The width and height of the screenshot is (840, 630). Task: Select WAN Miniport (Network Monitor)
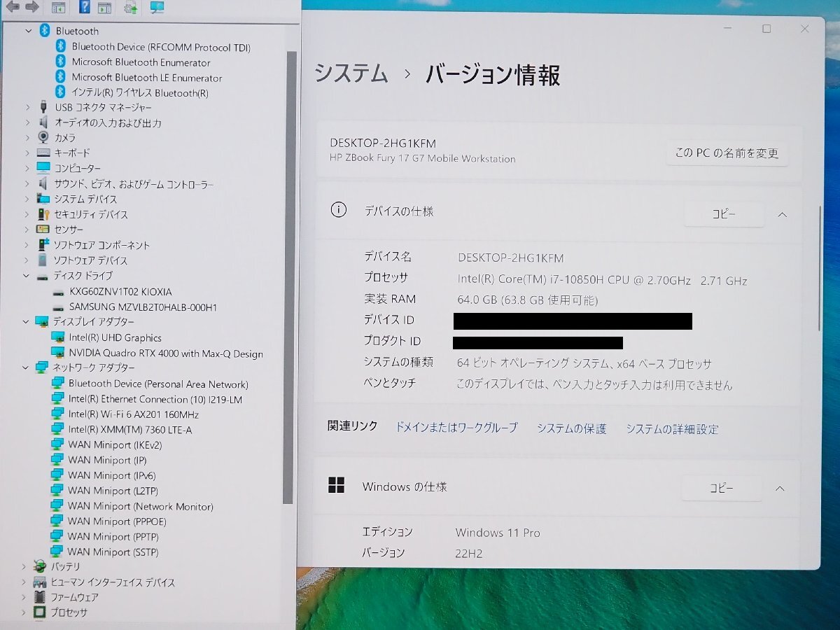(x=141, y=506)
